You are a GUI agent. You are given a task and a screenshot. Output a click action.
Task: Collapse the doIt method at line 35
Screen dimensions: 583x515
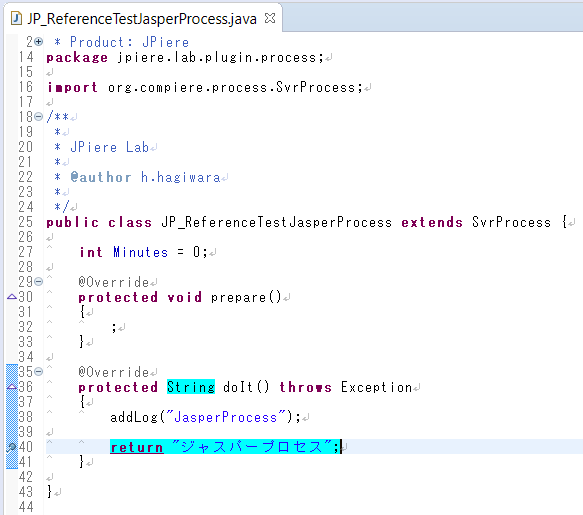click(x=39, y=371)
